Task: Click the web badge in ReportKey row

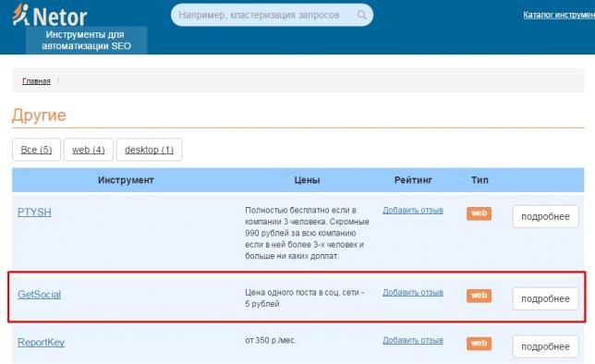Action: click(x=479, y=344)
